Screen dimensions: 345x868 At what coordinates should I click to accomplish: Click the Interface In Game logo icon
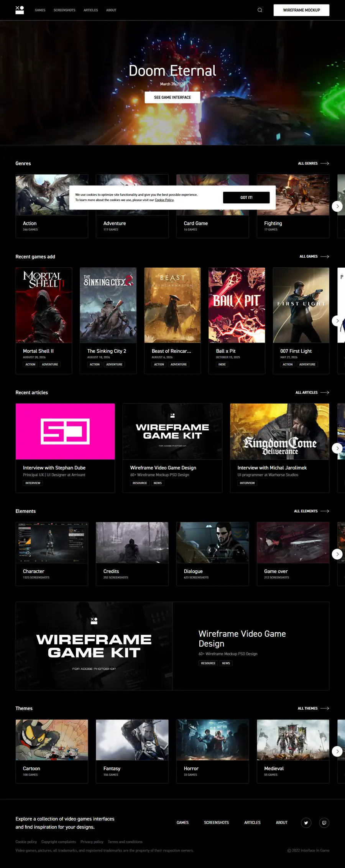pos(20,10)
